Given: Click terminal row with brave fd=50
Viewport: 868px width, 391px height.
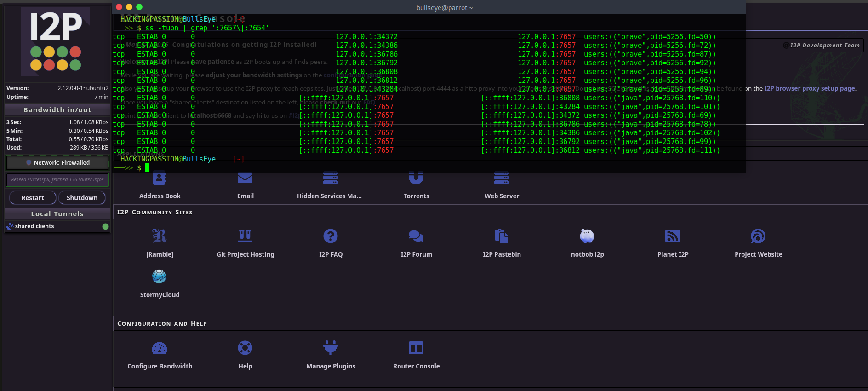Looking at the screenshot, I should click(x=414, y=37).
